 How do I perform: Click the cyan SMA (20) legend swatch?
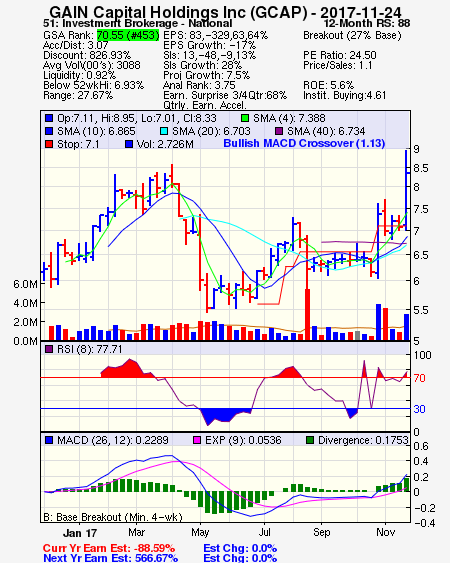[x=164, y=131]
